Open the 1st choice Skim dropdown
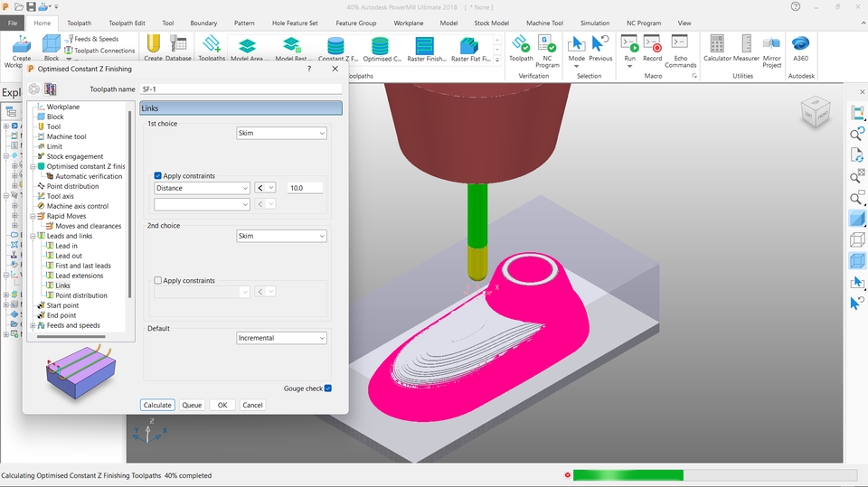 (281, 133)
